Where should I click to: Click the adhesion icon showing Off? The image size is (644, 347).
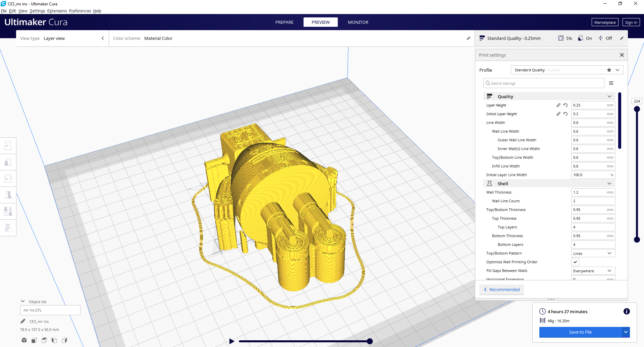point(601,38)
